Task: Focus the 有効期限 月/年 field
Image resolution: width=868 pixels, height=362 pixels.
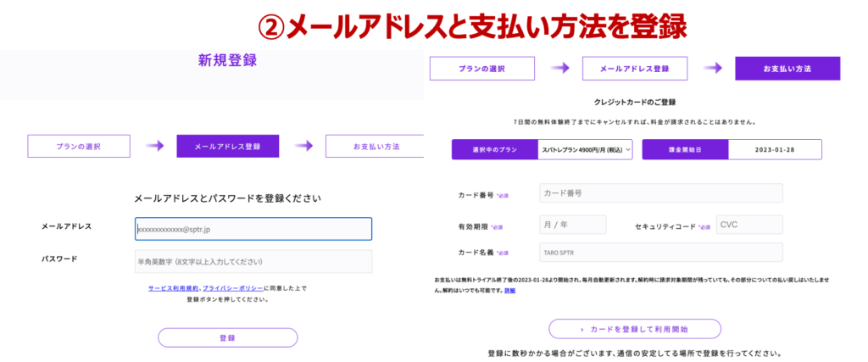Action: 572,225
